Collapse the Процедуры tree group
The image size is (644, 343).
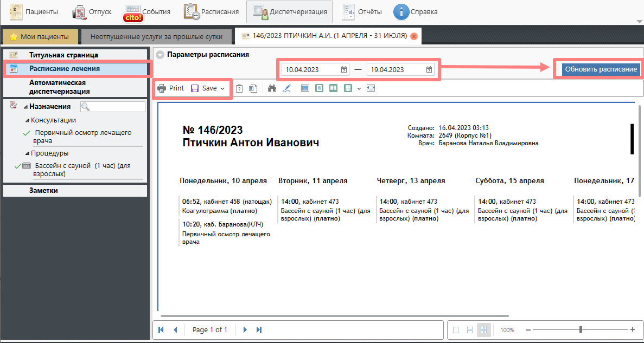pos(27,153)
